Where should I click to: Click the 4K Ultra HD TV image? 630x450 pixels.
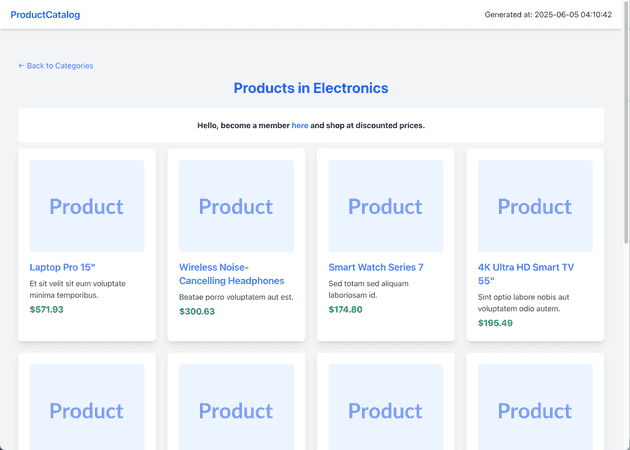point(535,206)
